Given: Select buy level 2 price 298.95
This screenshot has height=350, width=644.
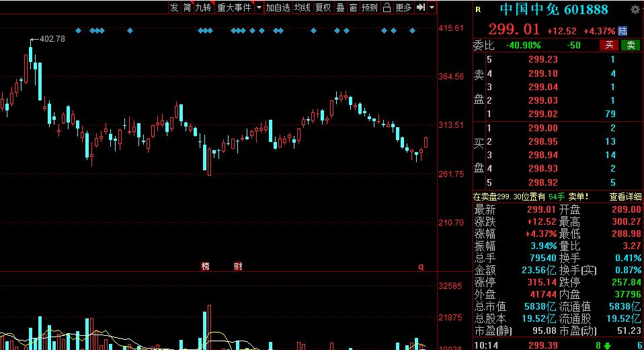Looking at the screenshot, I should (x=543, y=141).
